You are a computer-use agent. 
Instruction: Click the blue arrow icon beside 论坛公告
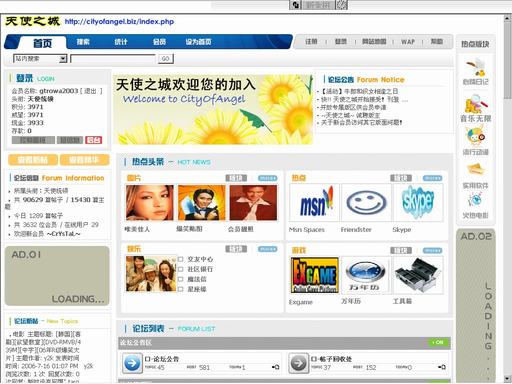pyautogui.click(x=132, y=363)
